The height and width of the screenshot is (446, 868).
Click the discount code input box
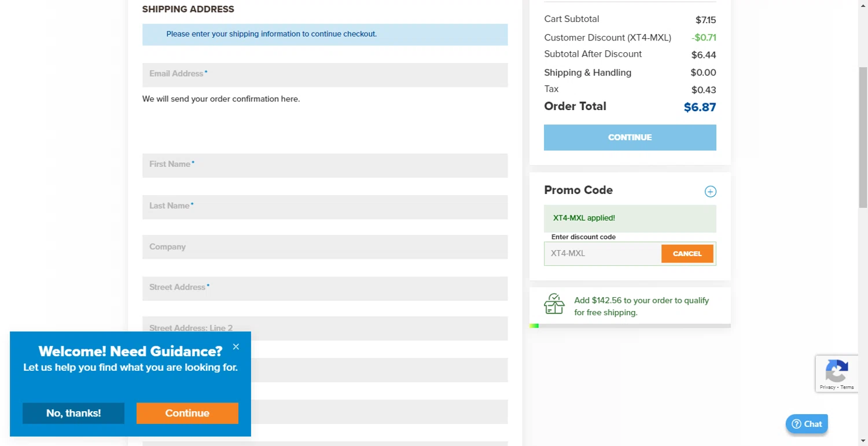602,254
